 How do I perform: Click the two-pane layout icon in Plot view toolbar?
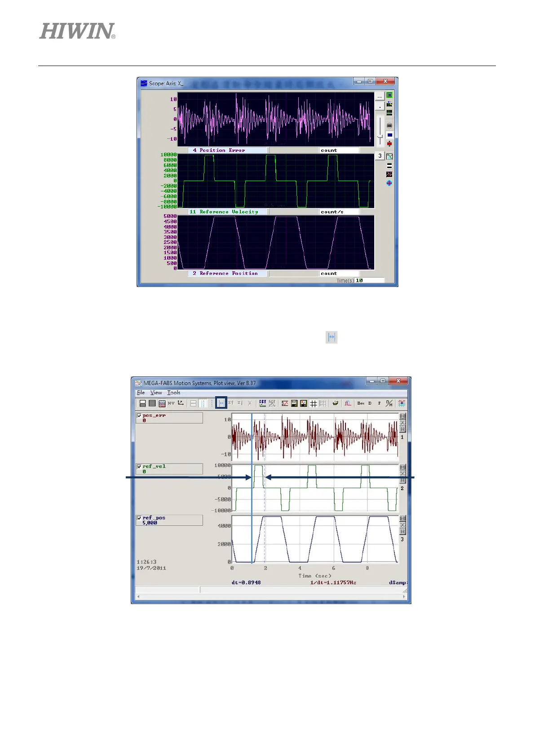tap(142, 403)
